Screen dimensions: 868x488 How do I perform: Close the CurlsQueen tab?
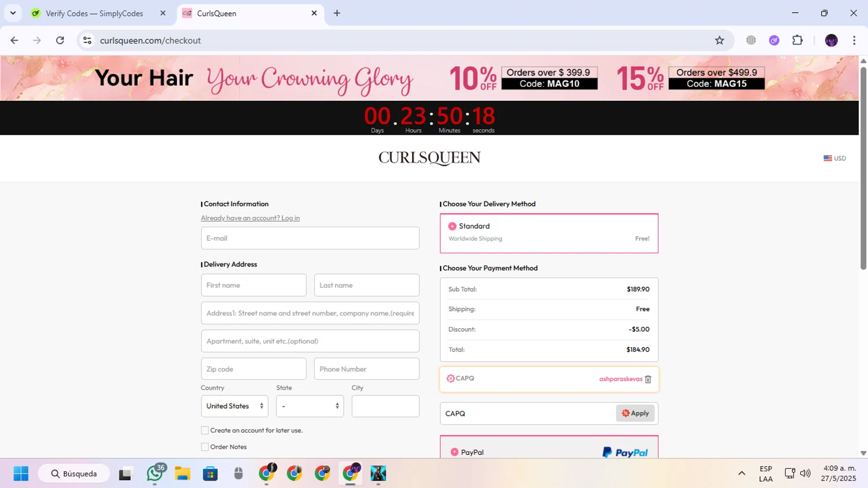314,13
